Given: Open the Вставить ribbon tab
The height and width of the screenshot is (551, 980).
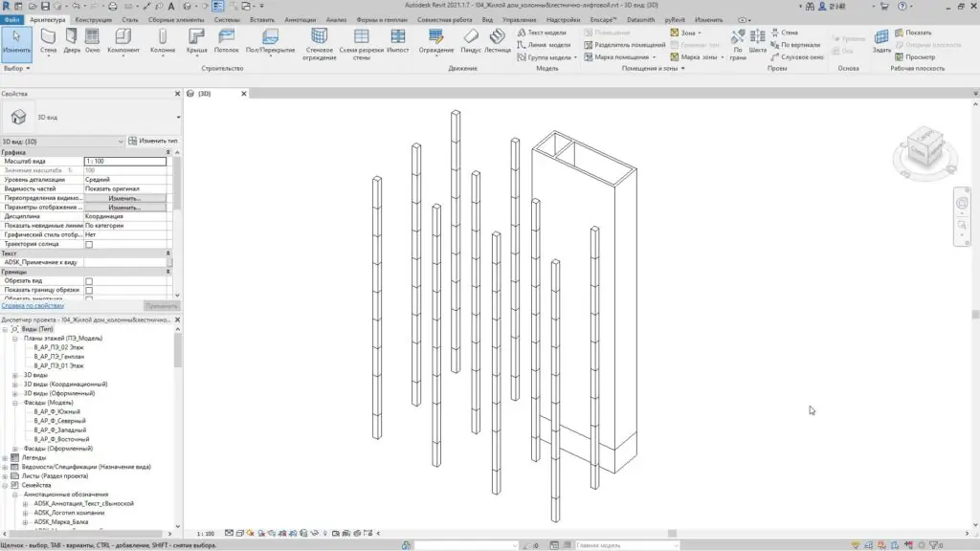Looking at the screenshot, I should (x=261, y=19).
